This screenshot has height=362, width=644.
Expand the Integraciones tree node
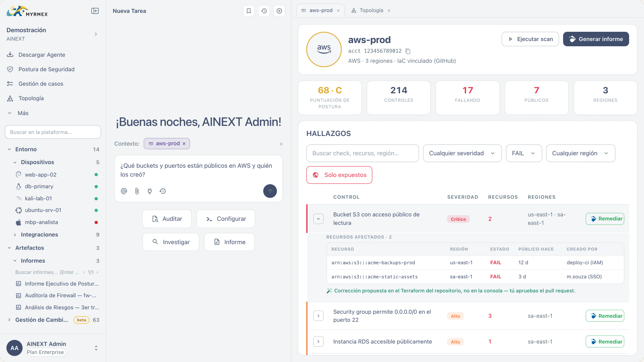pos(15,234)
